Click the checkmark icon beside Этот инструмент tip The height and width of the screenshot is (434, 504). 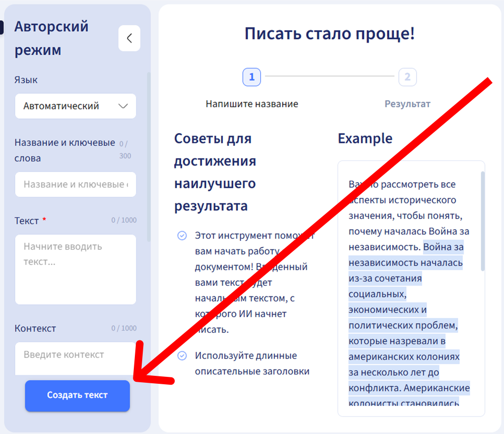(x=182, y=235)
